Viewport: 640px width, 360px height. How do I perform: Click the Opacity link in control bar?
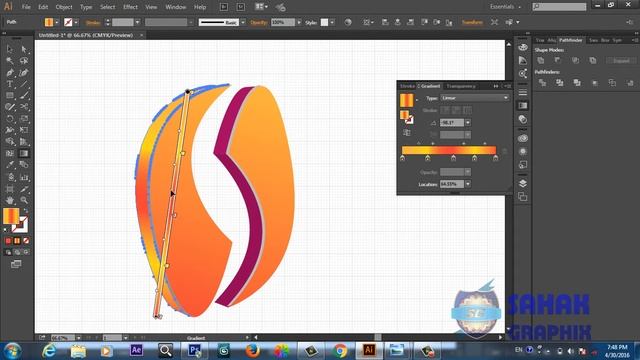click(259, 22)
